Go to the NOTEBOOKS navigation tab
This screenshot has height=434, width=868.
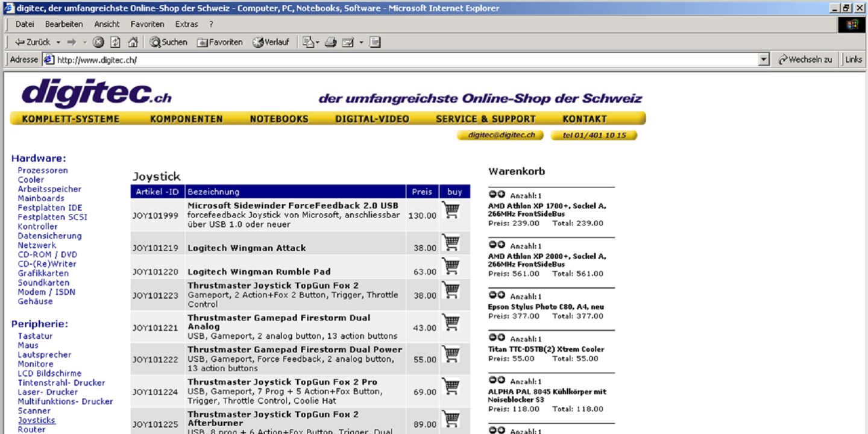pos(279,119)
